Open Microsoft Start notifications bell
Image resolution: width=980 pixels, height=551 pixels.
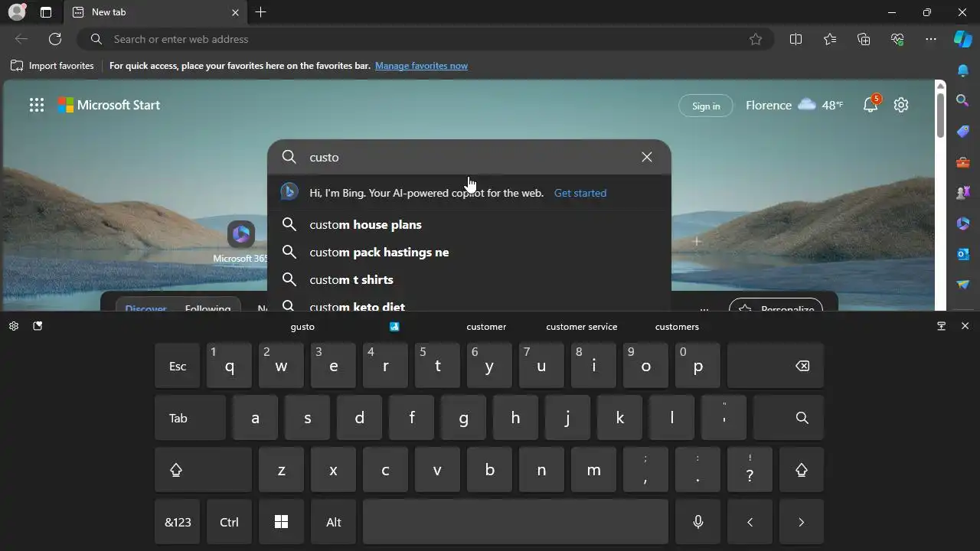[871, 105]
